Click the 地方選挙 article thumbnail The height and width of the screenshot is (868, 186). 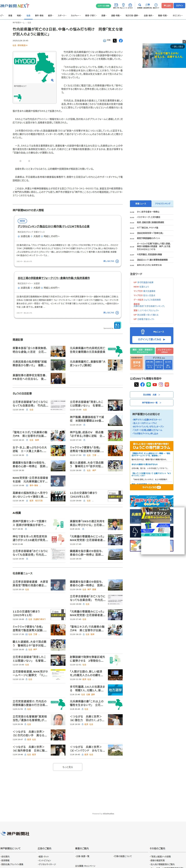click(x=115, y=690)
